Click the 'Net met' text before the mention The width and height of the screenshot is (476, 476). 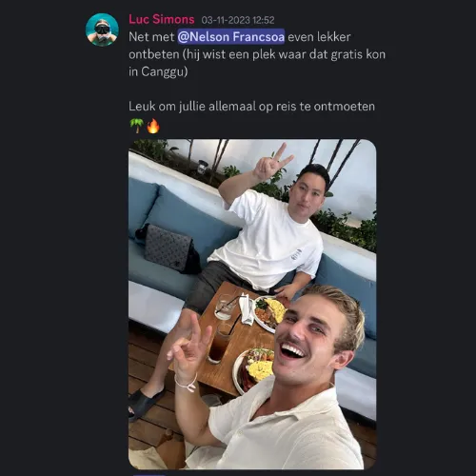(x=151, y=37)
